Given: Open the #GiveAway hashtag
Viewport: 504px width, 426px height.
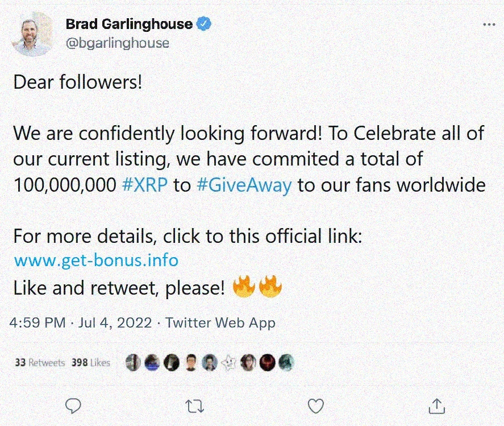Looking at the screenshot, I should pos(244,185).
